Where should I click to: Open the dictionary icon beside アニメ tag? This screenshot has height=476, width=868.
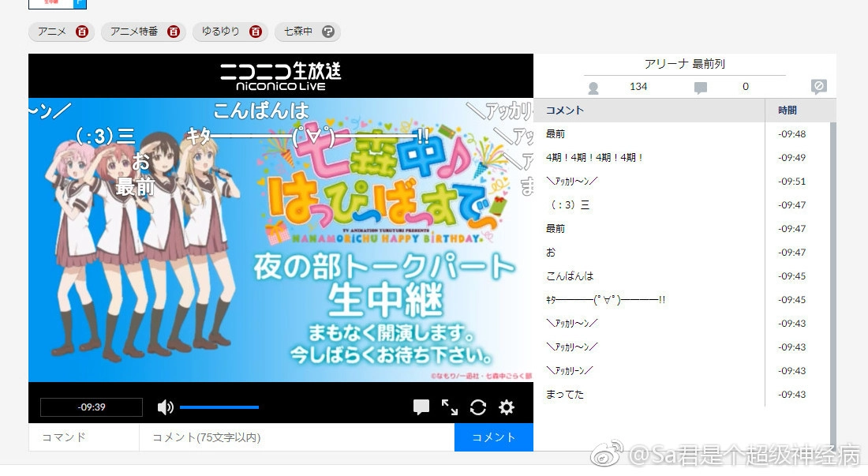(81, 32)
